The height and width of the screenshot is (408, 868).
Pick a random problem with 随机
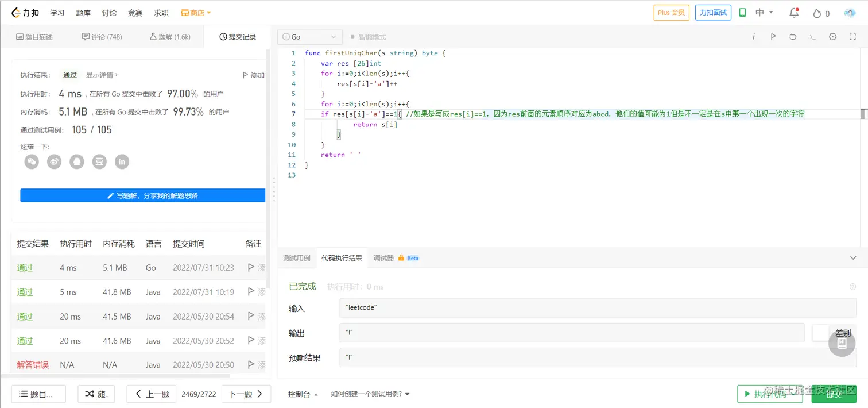click(x=96, y=394)
